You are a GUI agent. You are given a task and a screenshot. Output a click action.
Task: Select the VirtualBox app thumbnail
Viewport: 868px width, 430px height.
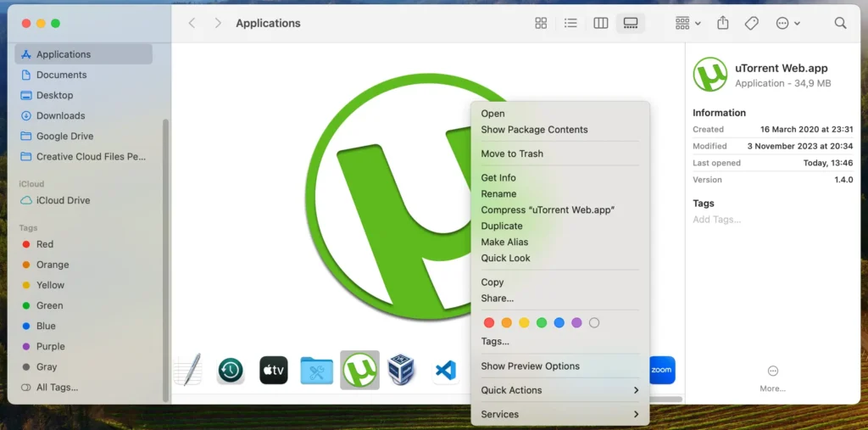click(401, 370)
